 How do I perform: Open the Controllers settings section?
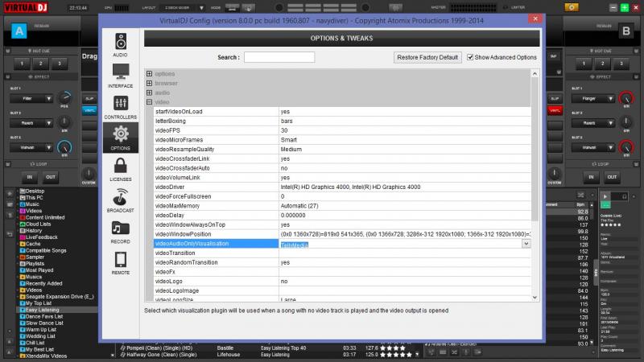click(120, 107)
